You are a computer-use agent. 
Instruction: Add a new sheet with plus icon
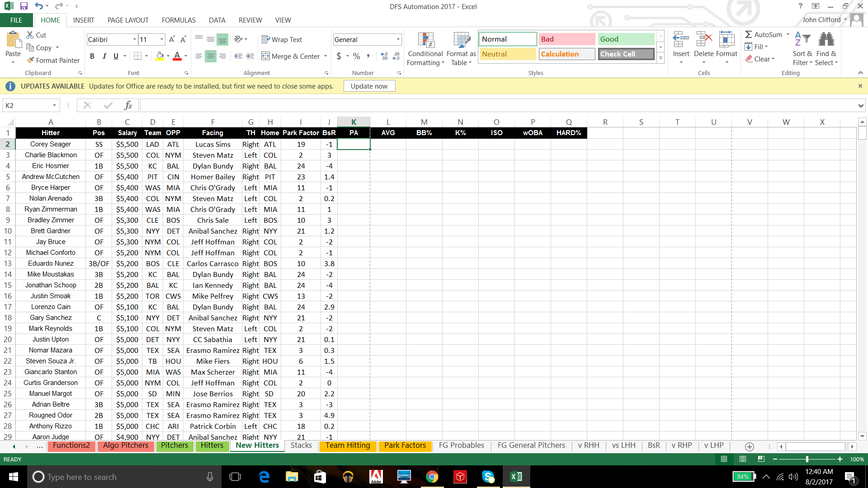click(749, 446)
